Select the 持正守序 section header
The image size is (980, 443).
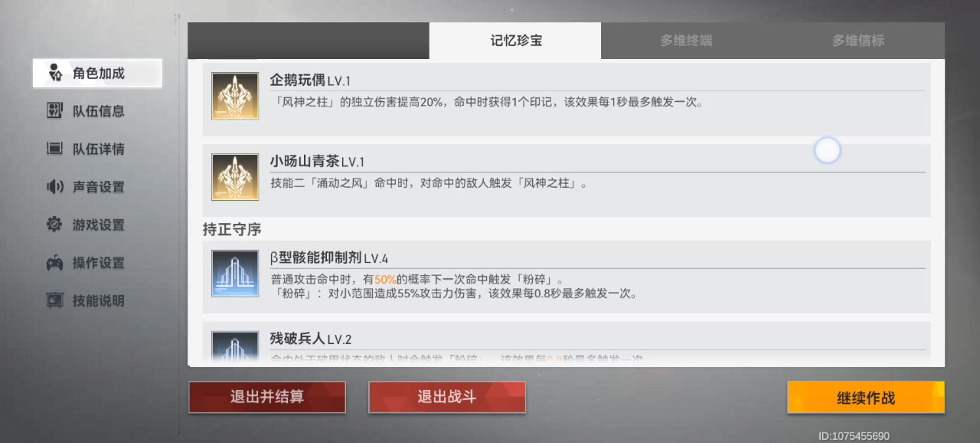[x=232, y=230]
